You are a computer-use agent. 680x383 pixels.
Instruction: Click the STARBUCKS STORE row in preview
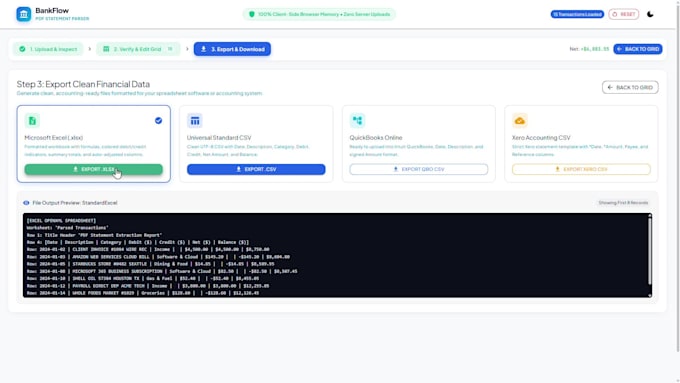(150, 264)
